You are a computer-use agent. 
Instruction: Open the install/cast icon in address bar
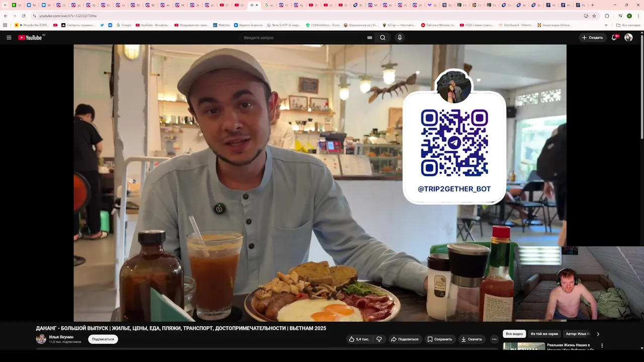(586, 16)
